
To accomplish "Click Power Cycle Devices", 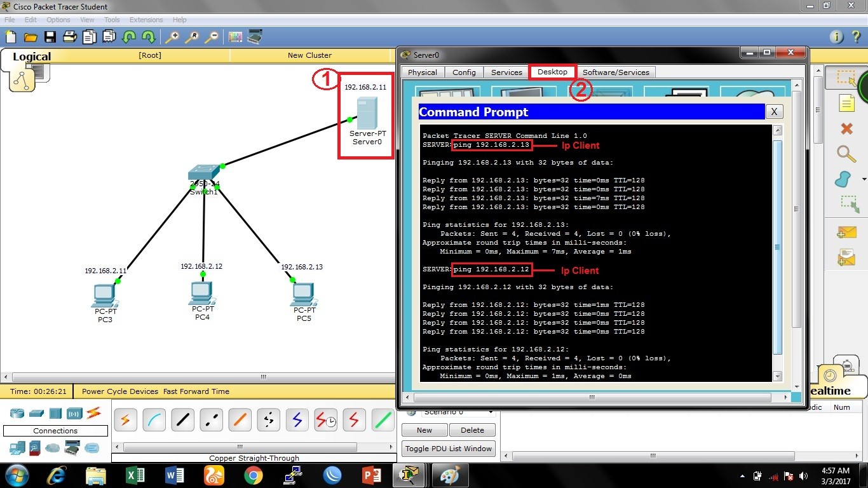I will click(120, 391).
